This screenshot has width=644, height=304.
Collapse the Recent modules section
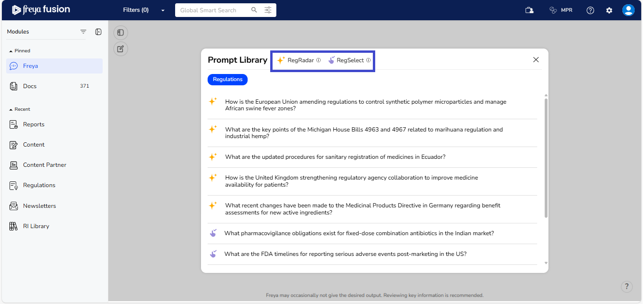tap(11, 109)
